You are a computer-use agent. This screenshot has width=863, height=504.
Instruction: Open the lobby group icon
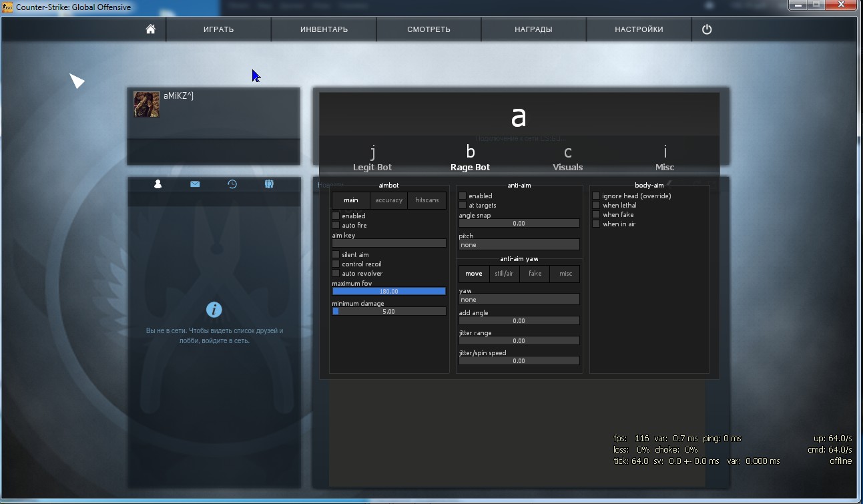[x=269, y=184]
